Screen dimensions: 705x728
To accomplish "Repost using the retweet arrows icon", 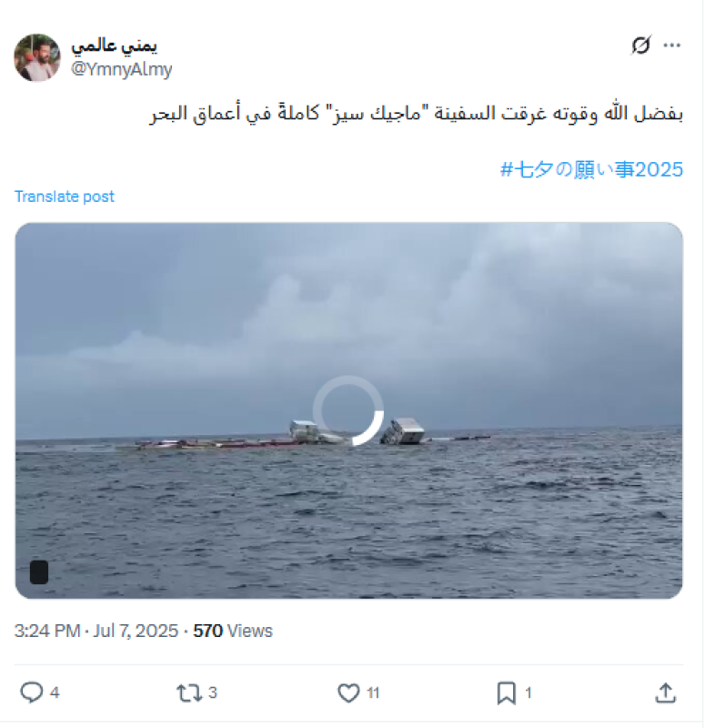I will point(189,693).
